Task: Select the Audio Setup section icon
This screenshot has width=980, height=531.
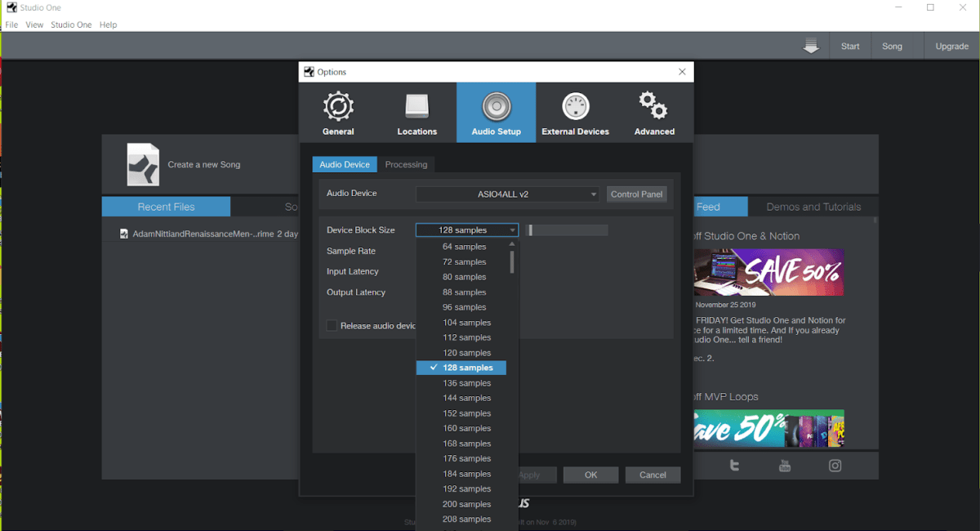Action: point(496,113)
